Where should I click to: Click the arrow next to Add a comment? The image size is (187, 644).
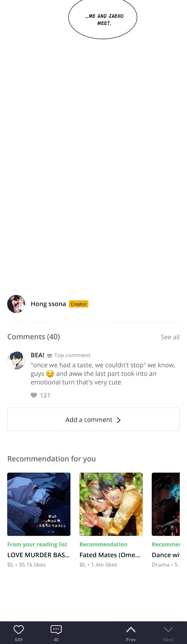tap(119, 420)
